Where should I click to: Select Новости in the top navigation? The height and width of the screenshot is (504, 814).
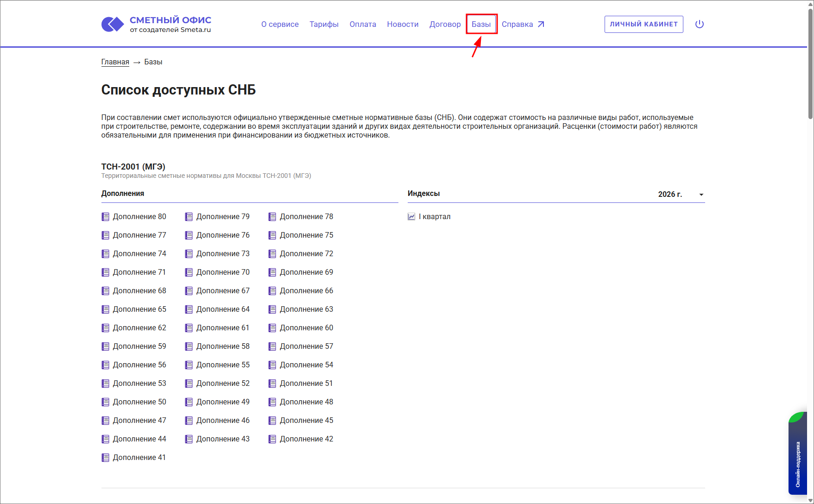point(403,24)
